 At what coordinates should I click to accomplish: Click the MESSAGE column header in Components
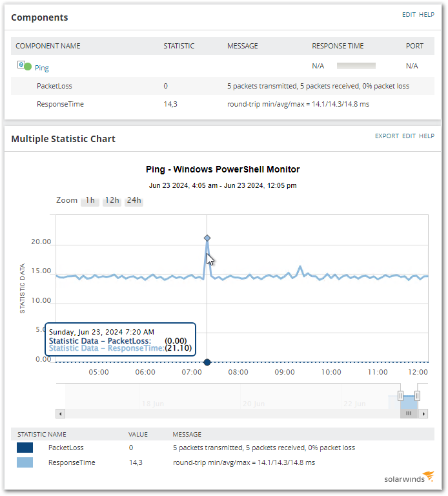click(243, 46)
